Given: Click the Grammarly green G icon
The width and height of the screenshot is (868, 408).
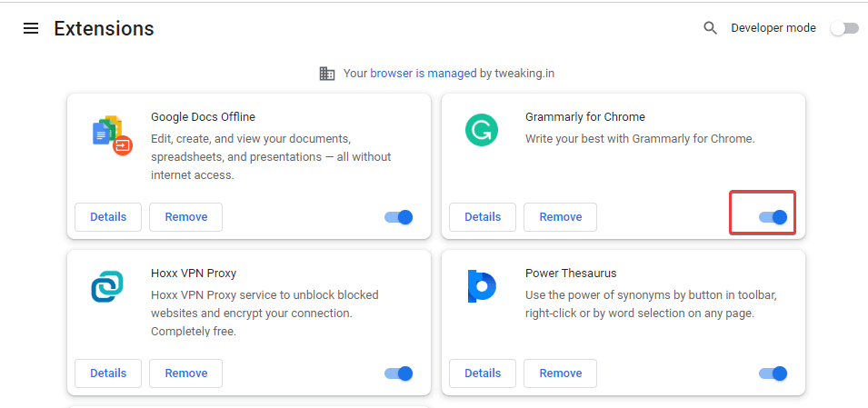Looking at the screenshot, I should point(482,130).
